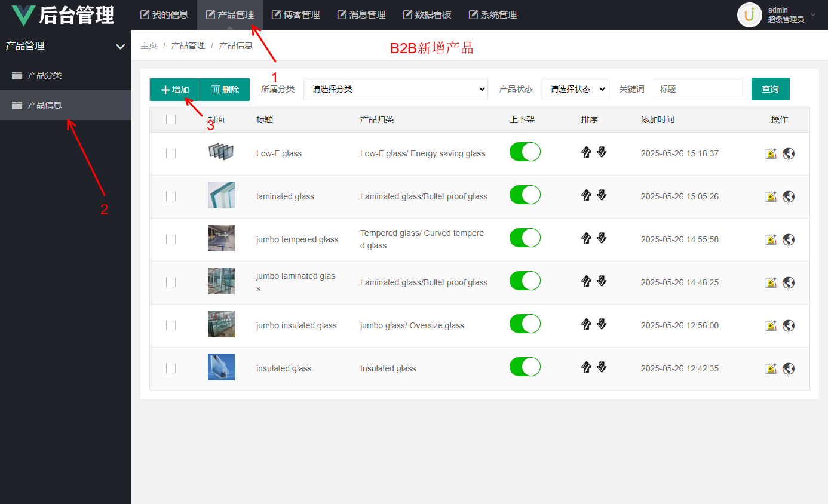828x504 pixels.
Task: Click the 增加 add button
Action: coord(174,90)
